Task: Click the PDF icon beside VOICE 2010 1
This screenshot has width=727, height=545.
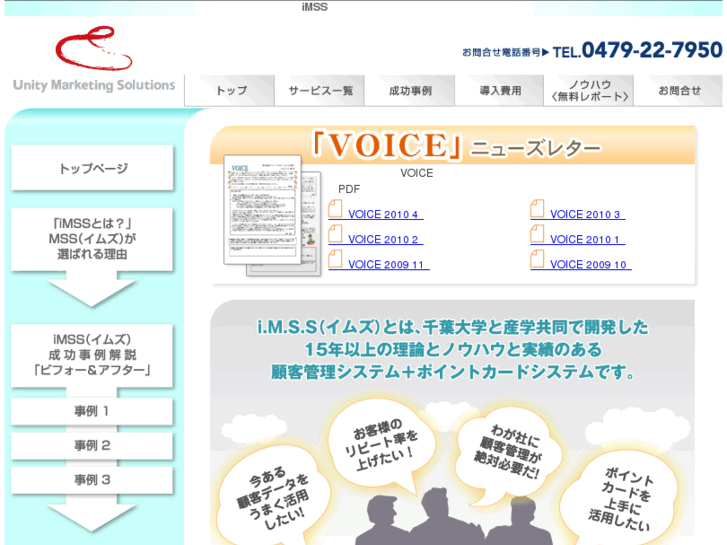Action: click(x=537, y=234)
